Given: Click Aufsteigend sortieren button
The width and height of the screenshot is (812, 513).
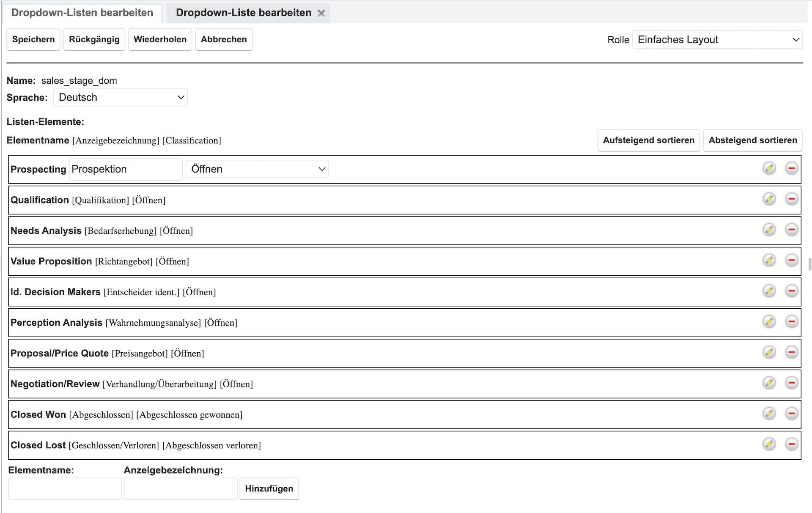Looking at the screenshot, I should pyautogui.click(x=648, y=140).
